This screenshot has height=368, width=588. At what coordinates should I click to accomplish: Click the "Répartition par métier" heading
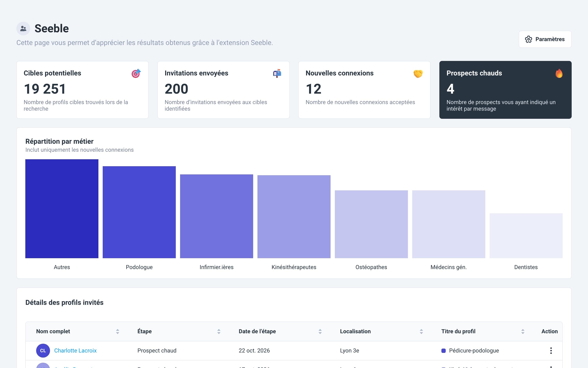pyautogui.click(x=59, y=141)
